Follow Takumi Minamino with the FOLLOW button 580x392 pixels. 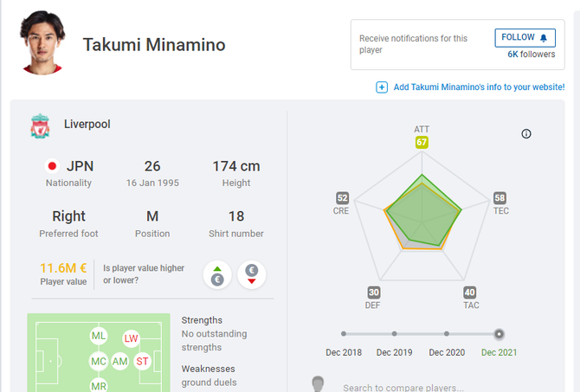click(525, 38)
